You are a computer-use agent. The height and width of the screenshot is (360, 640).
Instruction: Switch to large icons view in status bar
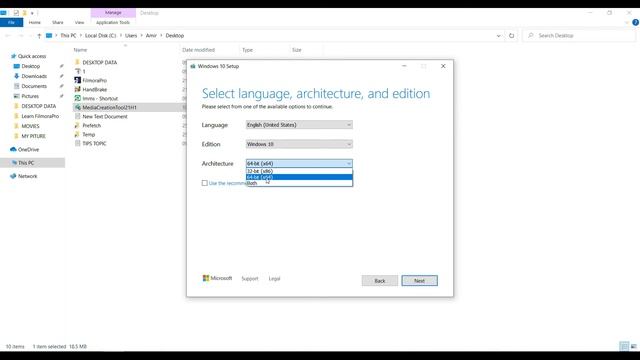click(633, 346)
